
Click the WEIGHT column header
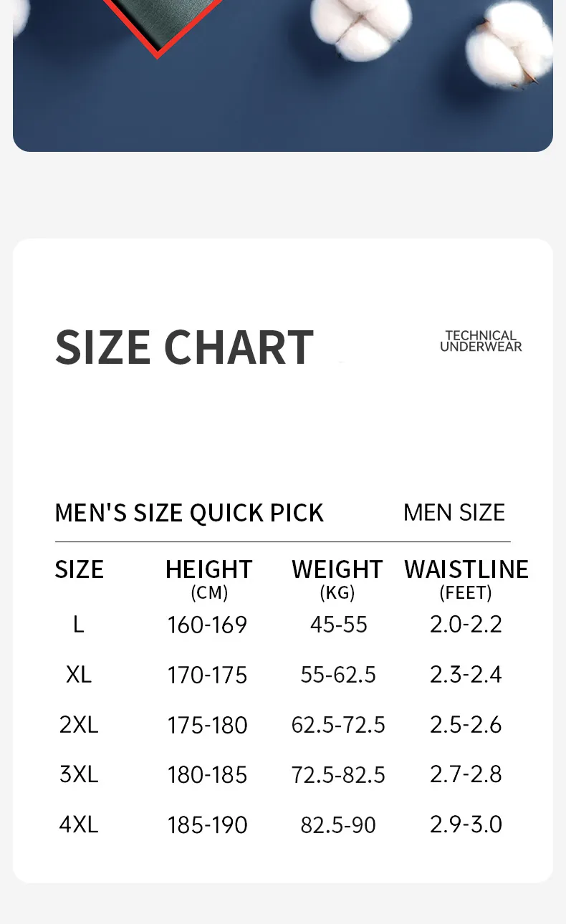[x=337, y=570]
